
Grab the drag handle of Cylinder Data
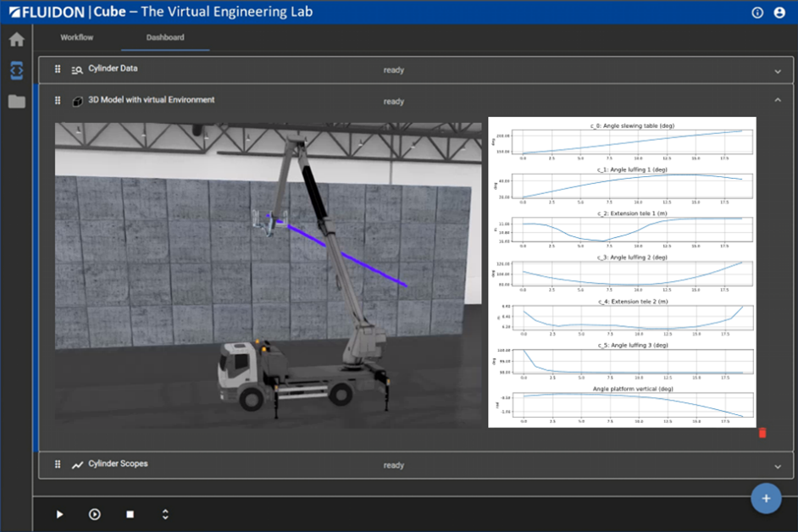(x=58, y=70)
